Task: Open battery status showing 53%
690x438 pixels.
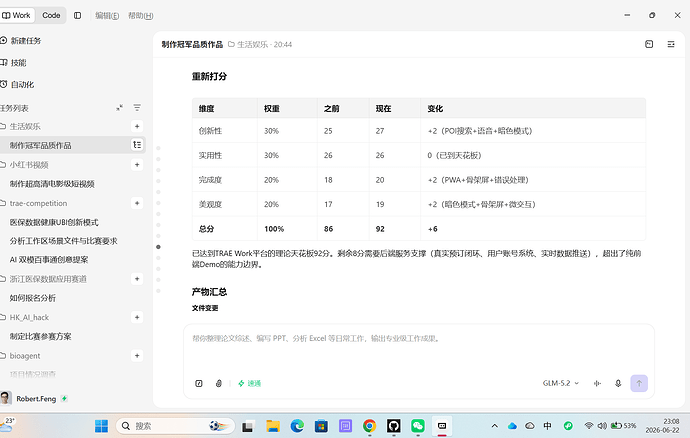Action: 624,426
